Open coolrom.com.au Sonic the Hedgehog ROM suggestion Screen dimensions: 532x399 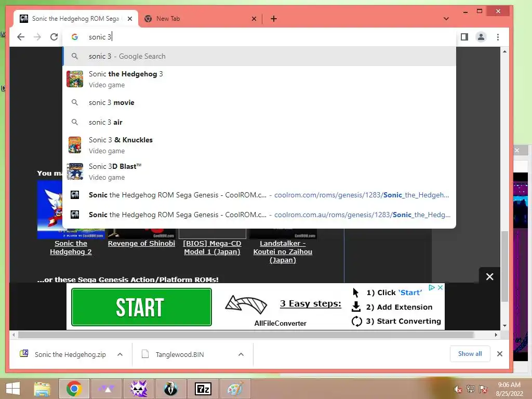point(259,215)
